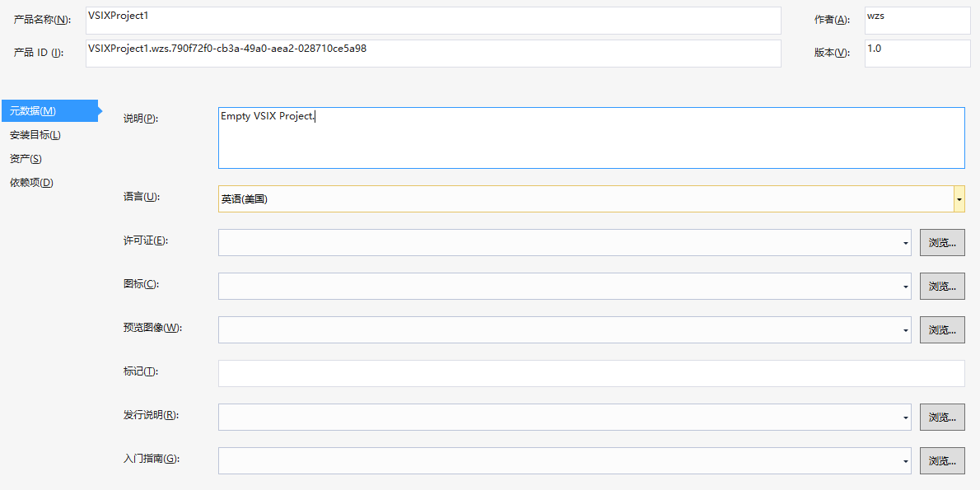Open the 许可证 dropdown arrow
Image resolution: width=980 pixels, height=490 pixels.
pos(905,243)
